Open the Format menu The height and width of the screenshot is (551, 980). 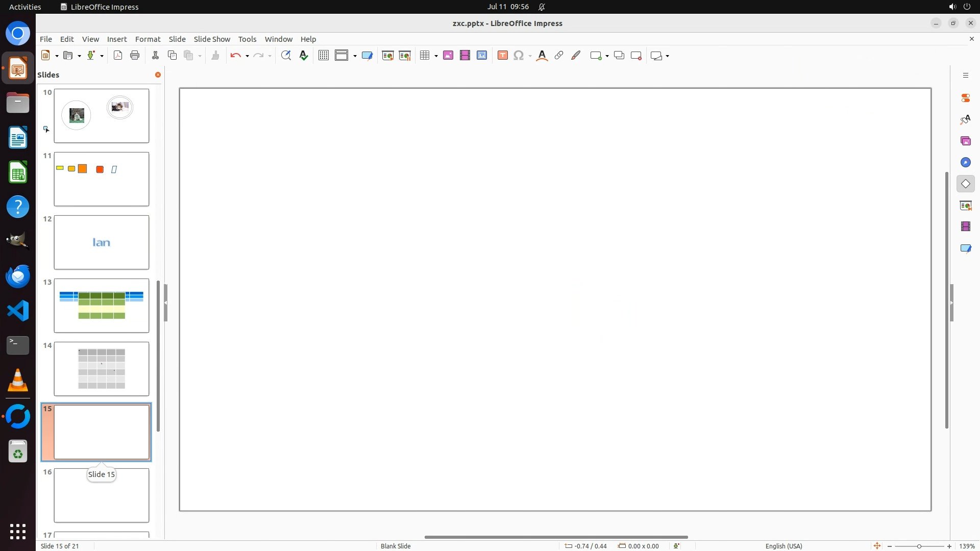(148, 39)
